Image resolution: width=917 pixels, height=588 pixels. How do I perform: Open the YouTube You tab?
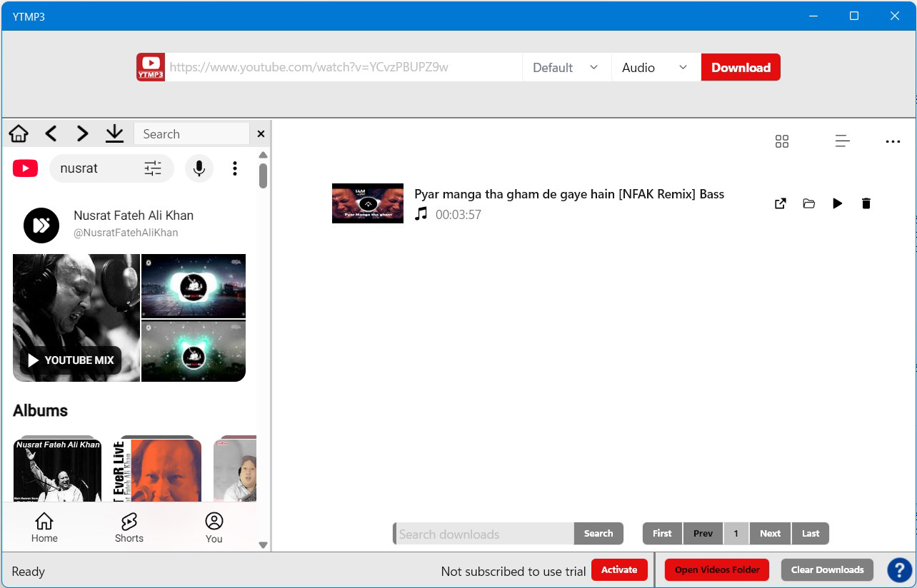pos(214,528)
